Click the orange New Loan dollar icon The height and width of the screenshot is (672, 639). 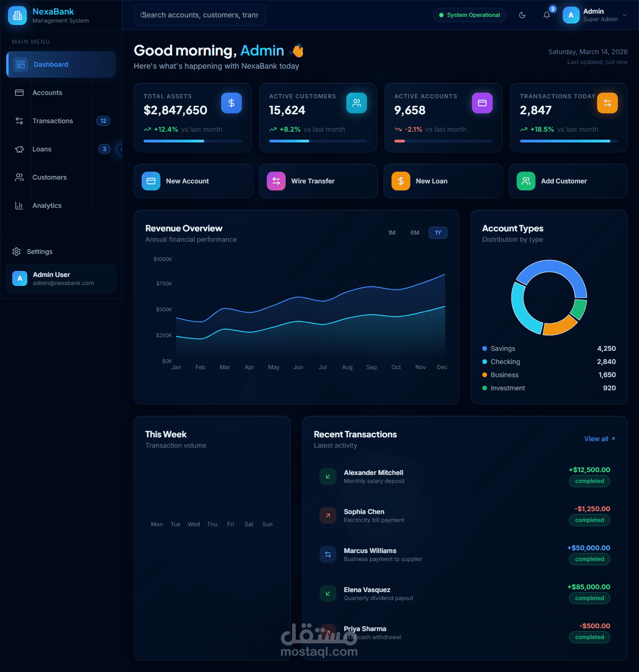click(401, 181)
